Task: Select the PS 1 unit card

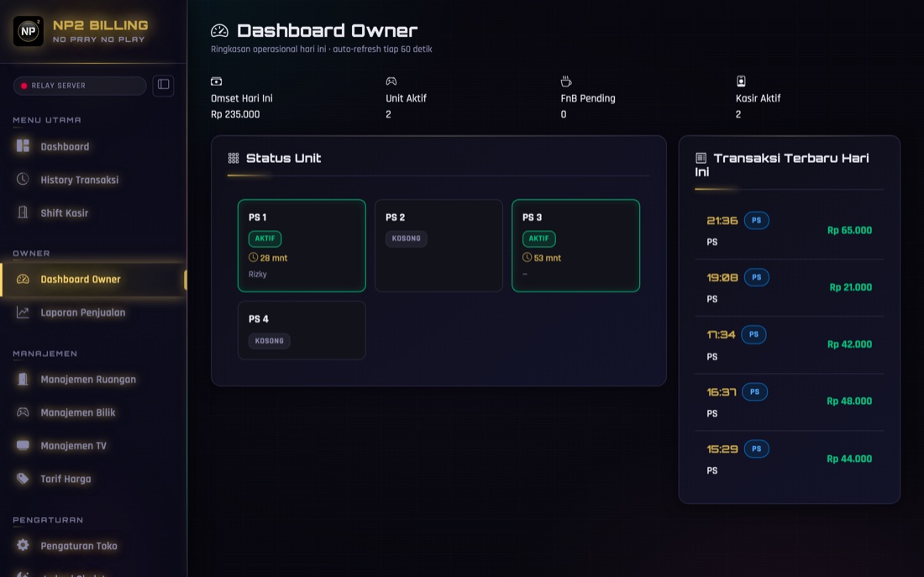Action: tap(302, 245)
